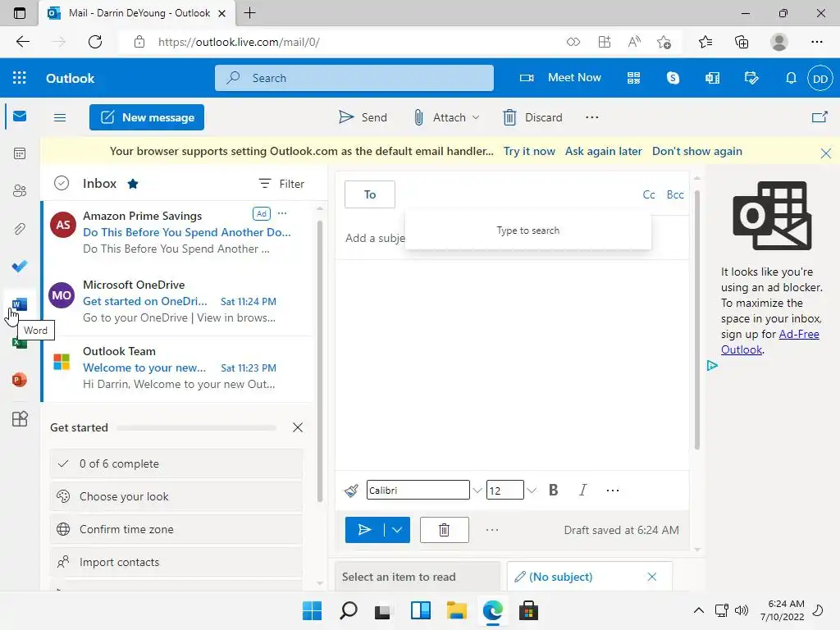This screenshot has width=840, height=630.
Task: Select Choose your look item
Action: click(177, 496)
